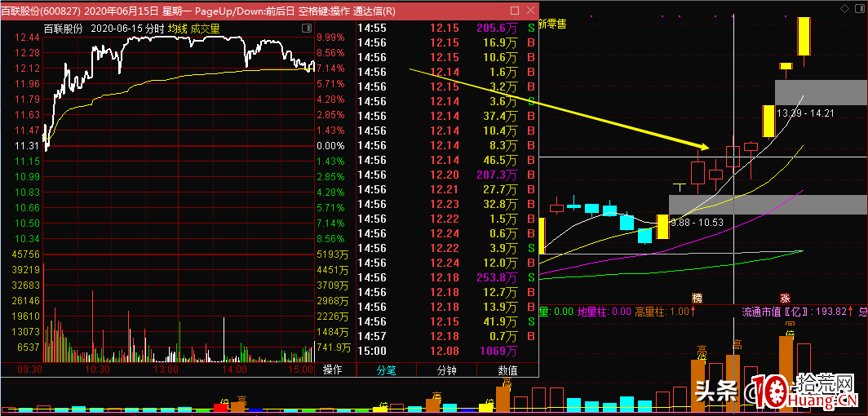
Task: Click the 11.31 previous close axis label
Action: pos(28,145)
